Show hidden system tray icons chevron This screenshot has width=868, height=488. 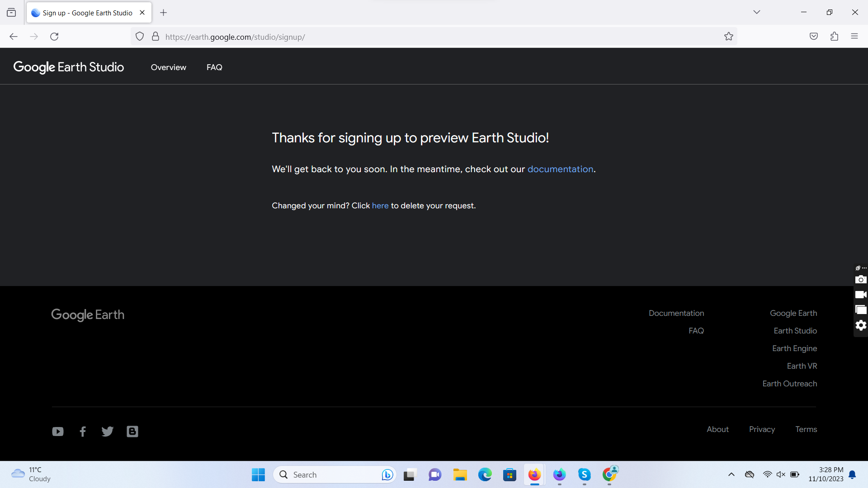731,474
